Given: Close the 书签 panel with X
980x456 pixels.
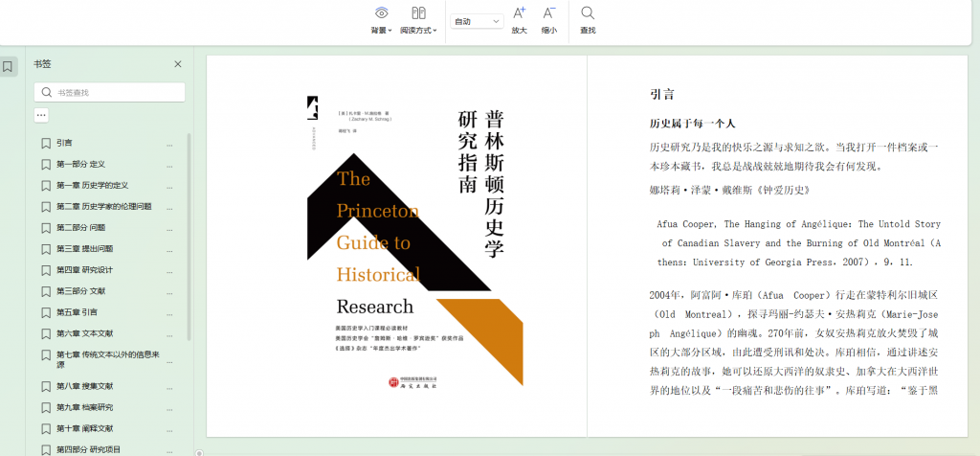Looking at the screenshot, I should click(x=177, y=64).
